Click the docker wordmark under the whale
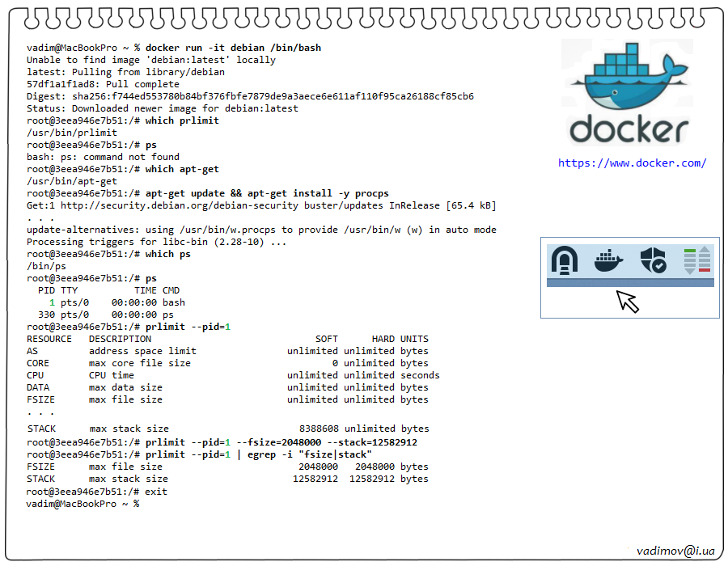 pyautogui.click(x=629, y=130)
